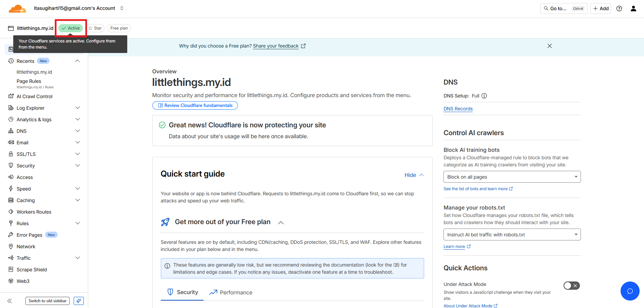Dismiss the Free plan feedback banner
The width and height of the screenshot is (644, 308).
(550, 46)
